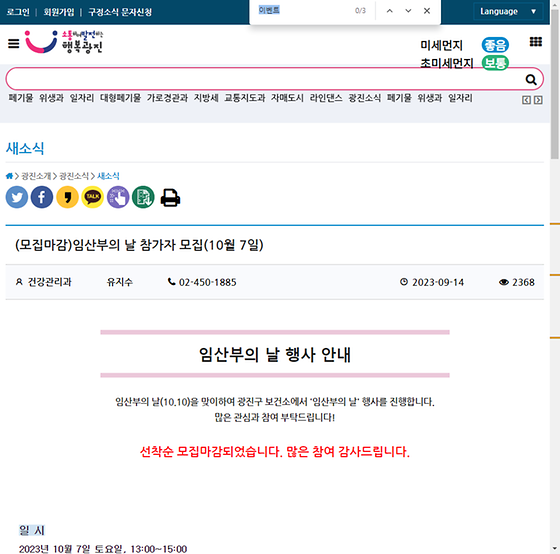
Task: Open the grid sitemap icon
Action: click(x=535, y=42)
